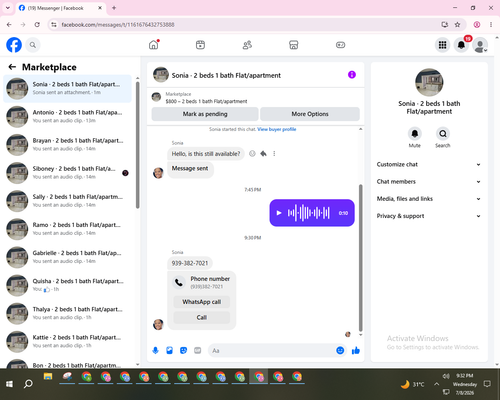Open the Friends icon in the top bar
This screenshot has height=400, width=500.
(247, 45)
